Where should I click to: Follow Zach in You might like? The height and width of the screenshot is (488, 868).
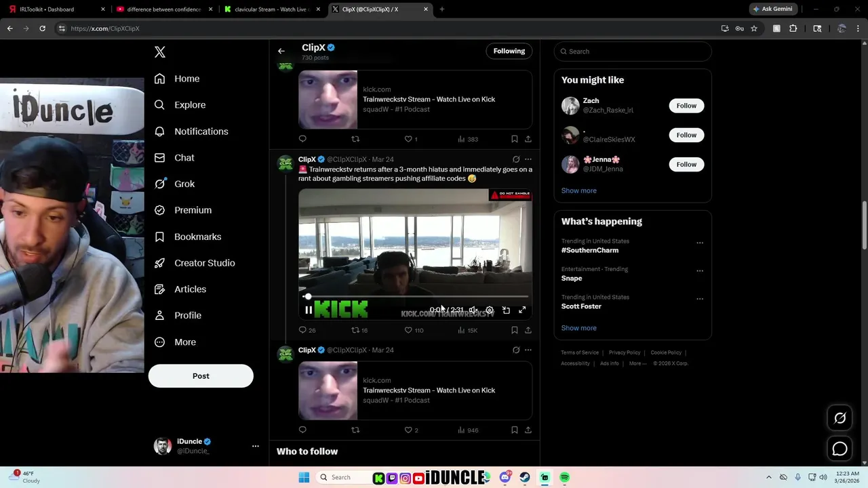(686, 106)
